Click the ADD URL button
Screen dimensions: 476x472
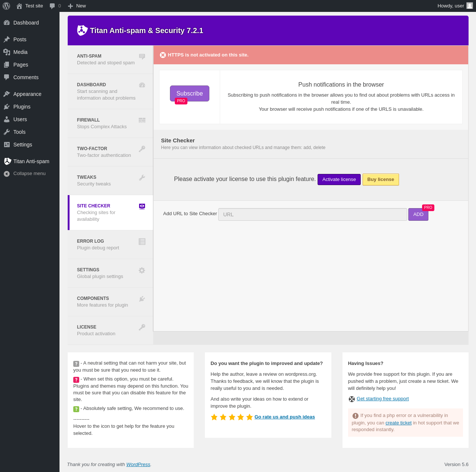pos(418,214)
